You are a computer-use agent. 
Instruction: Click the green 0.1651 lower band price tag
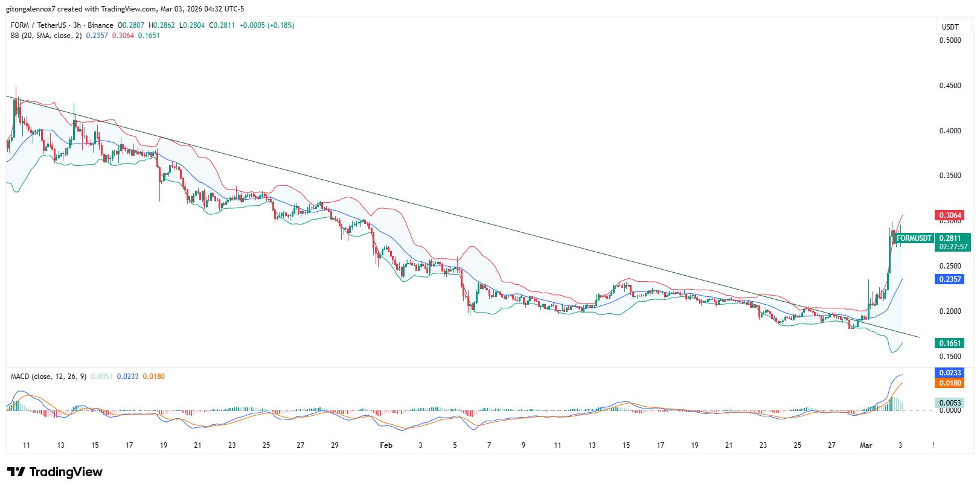949,343
